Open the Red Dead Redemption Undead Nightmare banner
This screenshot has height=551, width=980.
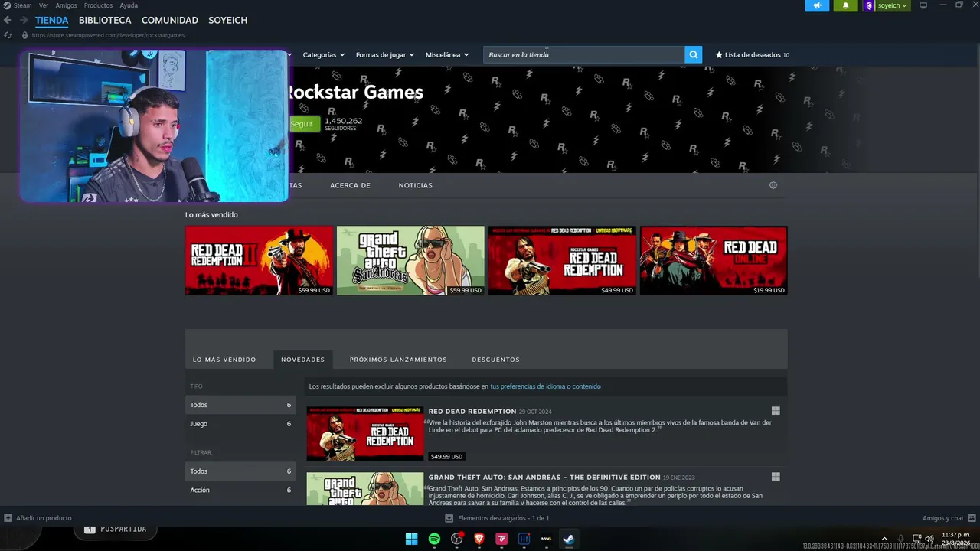click(x=562, y=260)
